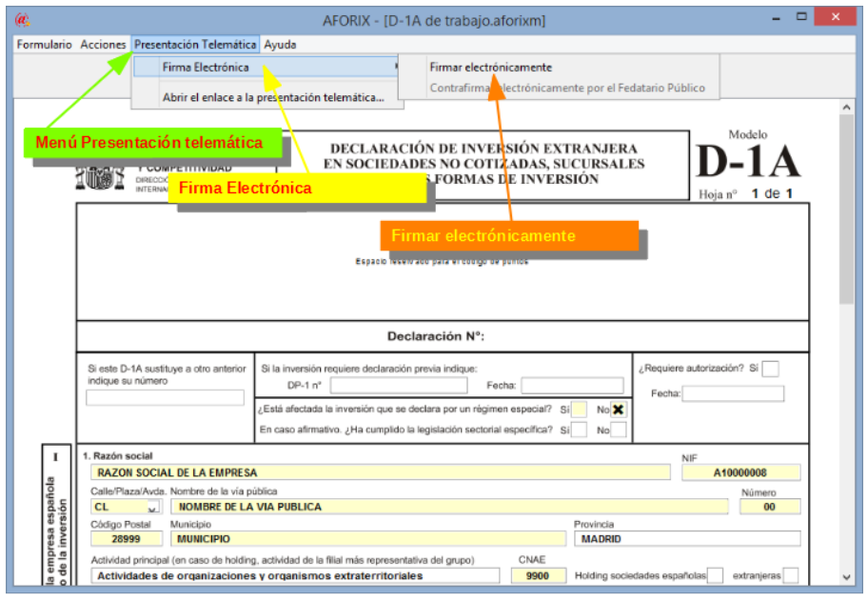The width and height of the screenshot is (868, 601).
Task: Click the Declaración Nº heading text
Action: 436,336
